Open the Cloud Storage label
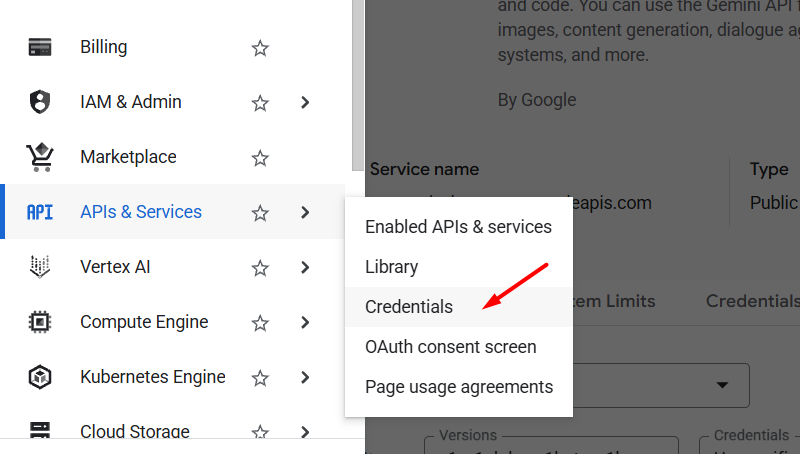This screenshot has width=800, height=454. (135, 431)
